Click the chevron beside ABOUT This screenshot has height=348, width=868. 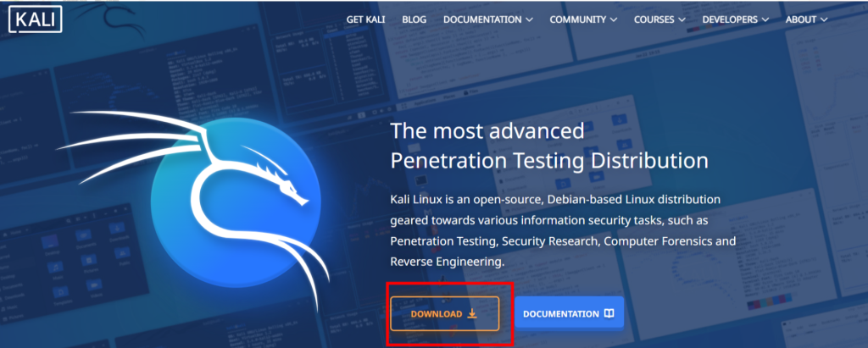(x=824, y=20)
